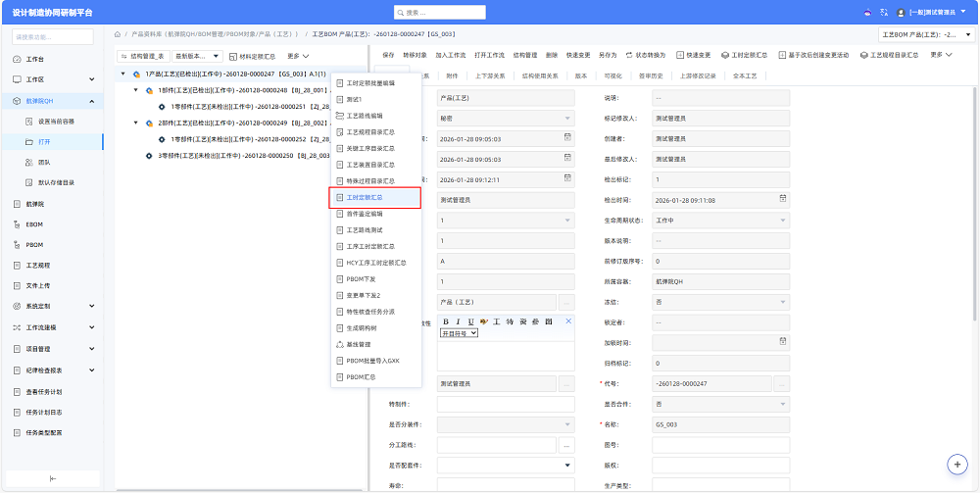This screenshot has width=980, height=493.
Task: Click the underline U icon in the rich text editor
Action: click(x=470, y=321)
